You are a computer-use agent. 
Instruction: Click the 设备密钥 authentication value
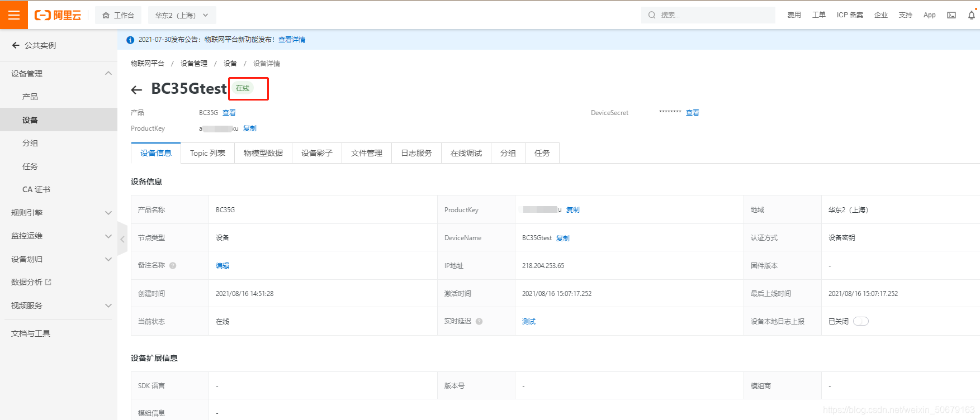(x=842, y=238)
